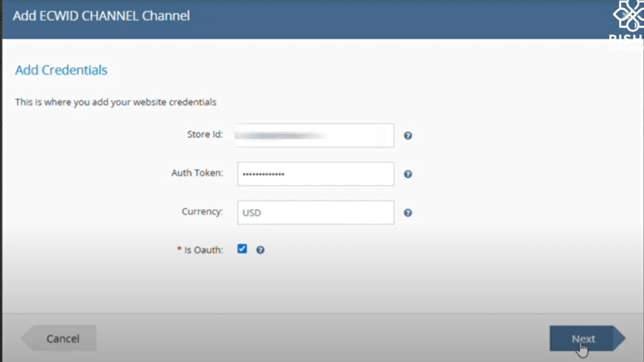Click the Currency label text
The height and width of the screenshot is (362, 644).
(202, 212)
